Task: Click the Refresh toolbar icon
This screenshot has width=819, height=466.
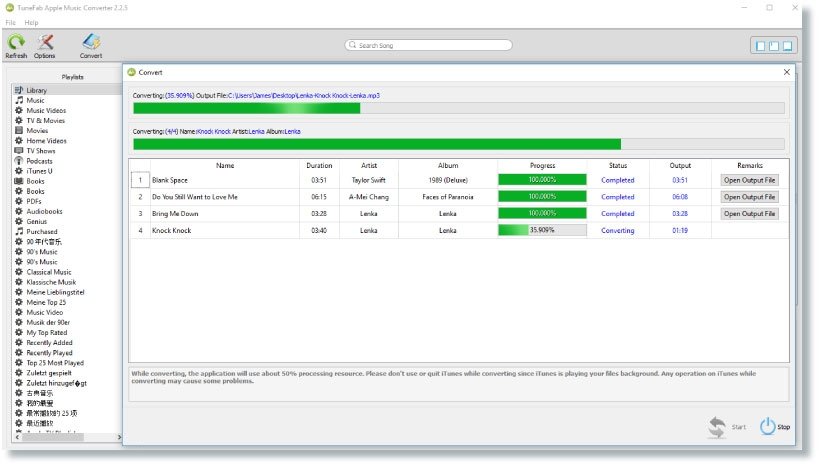Action: (x=16, y=42)
